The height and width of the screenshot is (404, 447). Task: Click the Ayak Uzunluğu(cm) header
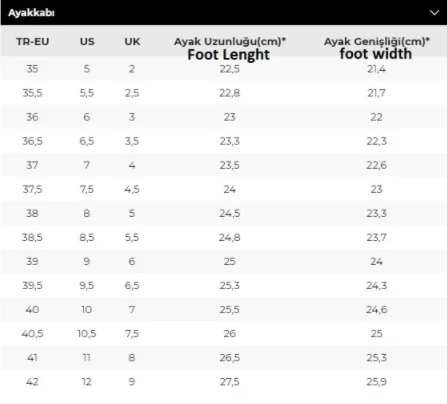[230, 42]
